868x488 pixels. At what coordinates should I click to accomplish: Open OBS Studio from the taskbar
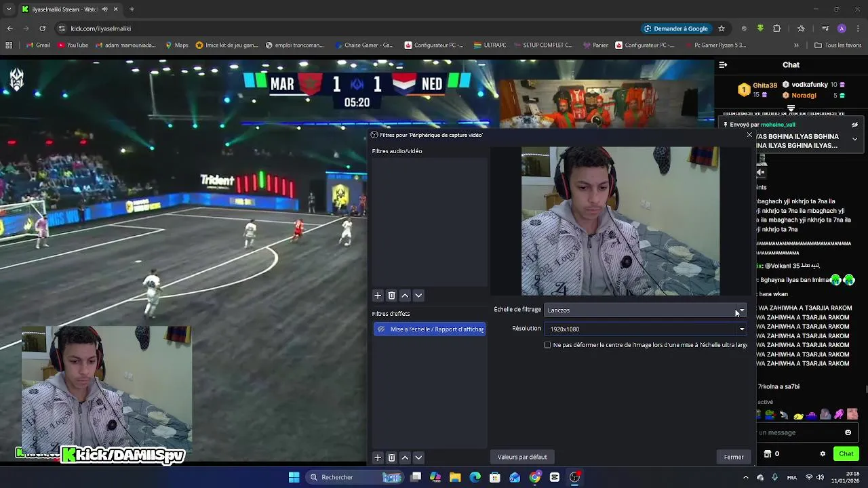pyautogui.click(x=574, y=477)
